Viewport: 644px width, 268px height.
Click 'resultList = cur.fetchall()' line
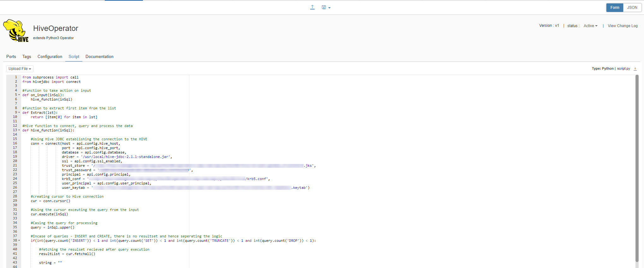67,254
